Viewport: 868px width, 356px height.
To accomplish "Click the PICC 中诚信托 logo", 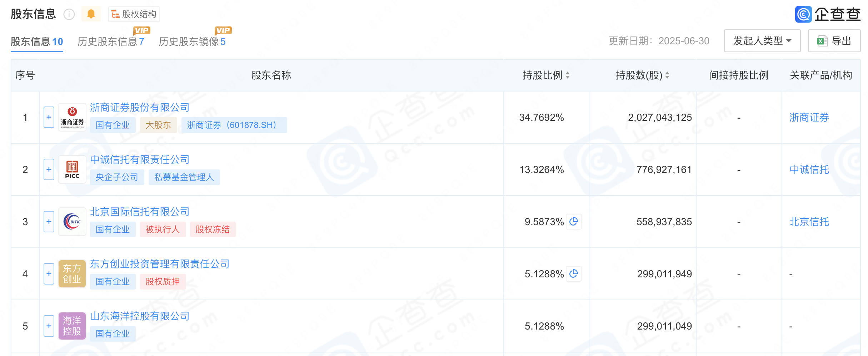I will [72, 169].
